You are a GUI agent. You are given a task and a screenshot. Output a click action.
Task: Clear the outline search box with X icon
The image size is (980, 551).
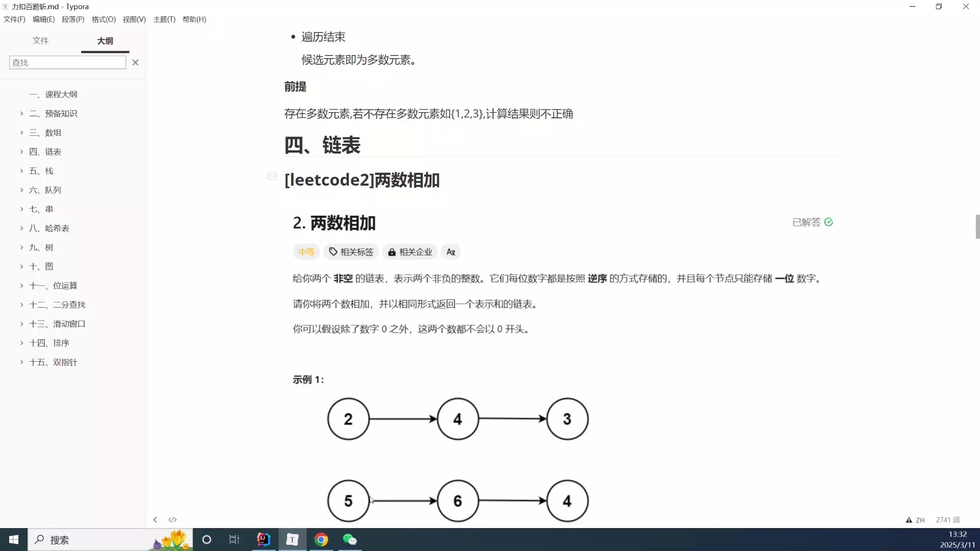coord(135,62)
